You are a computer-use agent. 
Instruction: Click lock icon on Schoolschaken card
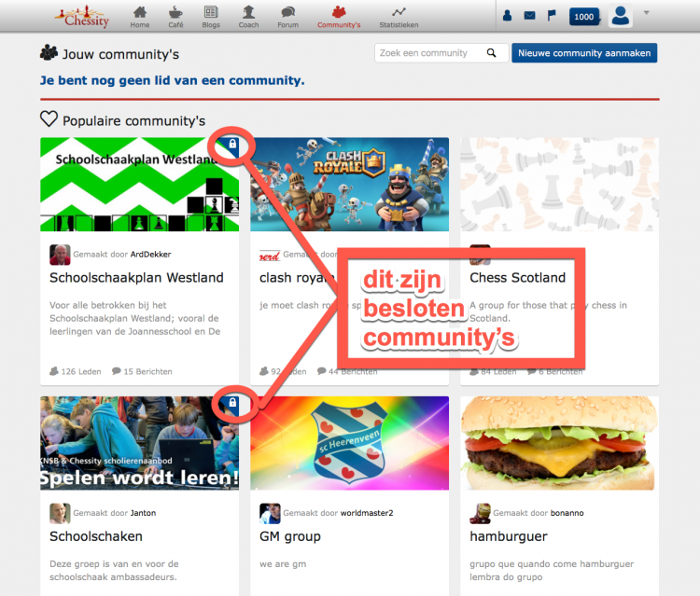232,402
